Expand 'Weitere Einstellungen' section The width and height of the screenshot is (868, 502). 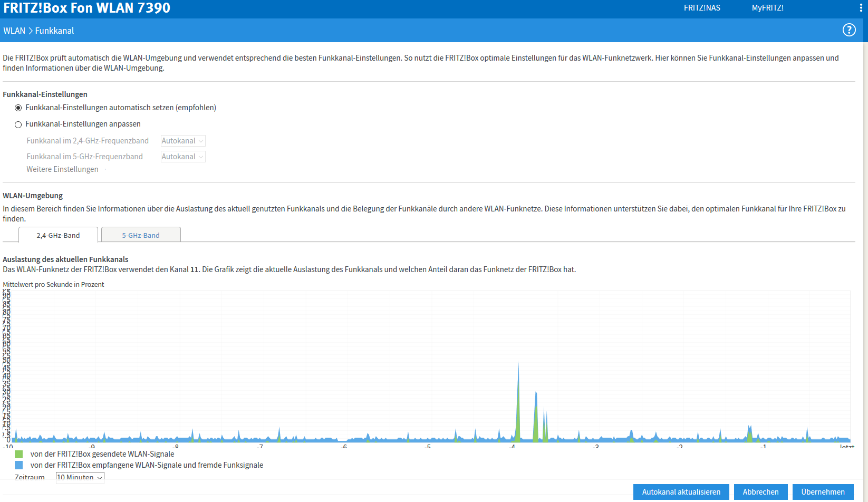pyautogui.click(x=62, y=169)
